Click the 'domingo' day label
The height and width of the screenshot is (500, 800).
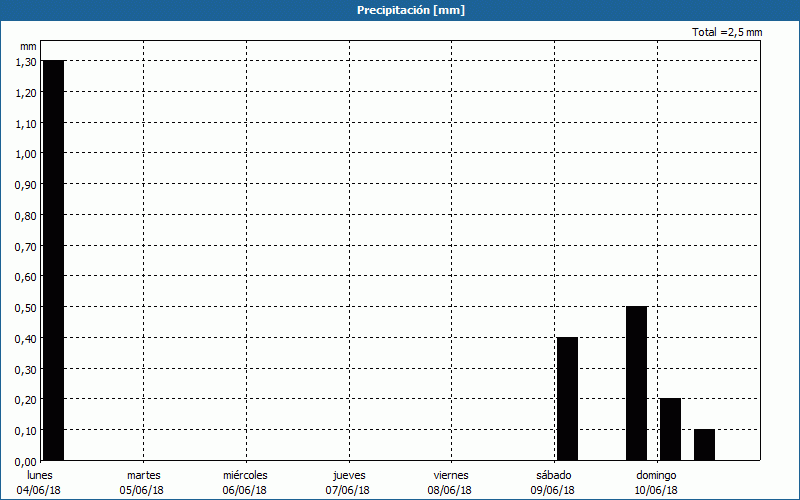coord(656,476)
